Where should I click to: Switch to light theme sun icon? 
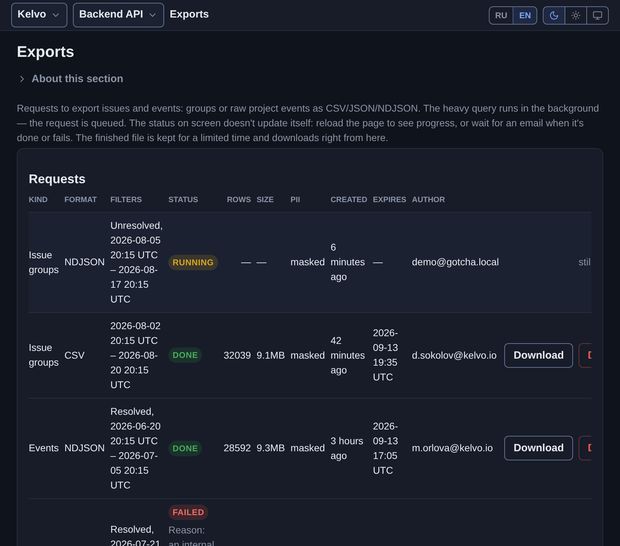click(x=575, y=15)
